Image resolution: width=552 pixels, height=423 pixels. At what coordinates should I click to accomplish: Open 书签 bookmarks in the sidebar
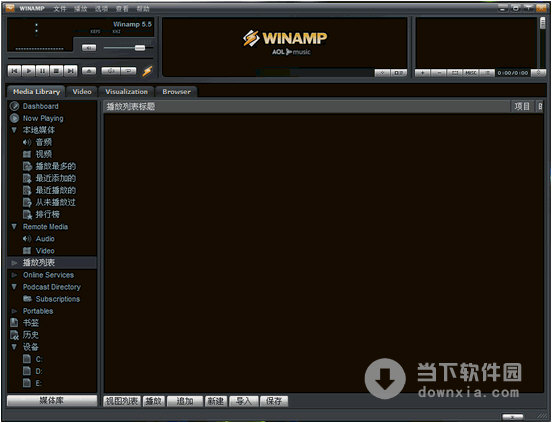tap(31, 323)
